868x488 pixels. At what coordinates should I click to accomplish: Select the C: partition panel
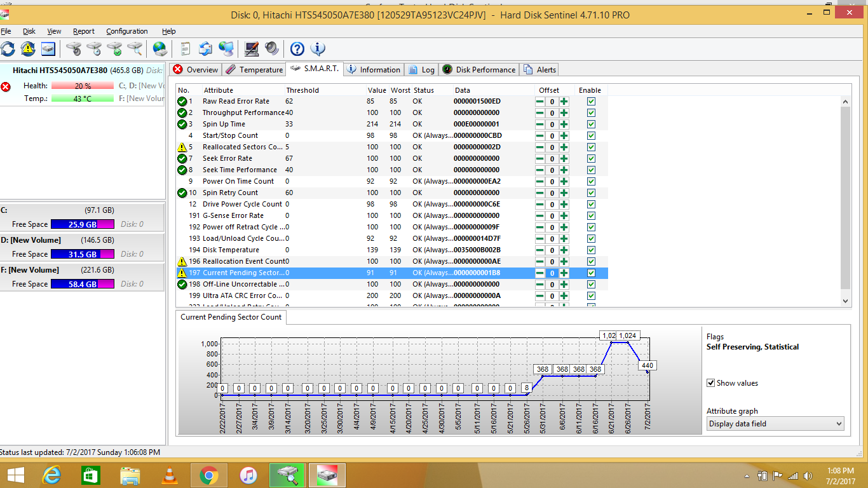83,217
